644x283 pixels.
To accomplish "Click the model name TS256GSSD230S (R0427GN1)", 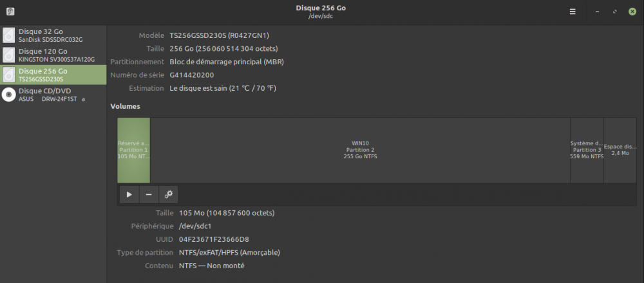I will click(218, 35).
